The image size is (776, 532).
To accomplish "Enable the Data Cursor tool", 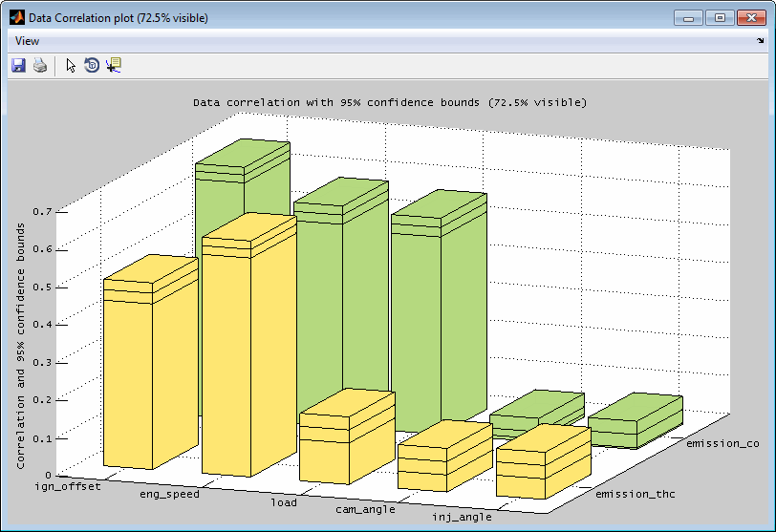I will click(114, 66).
